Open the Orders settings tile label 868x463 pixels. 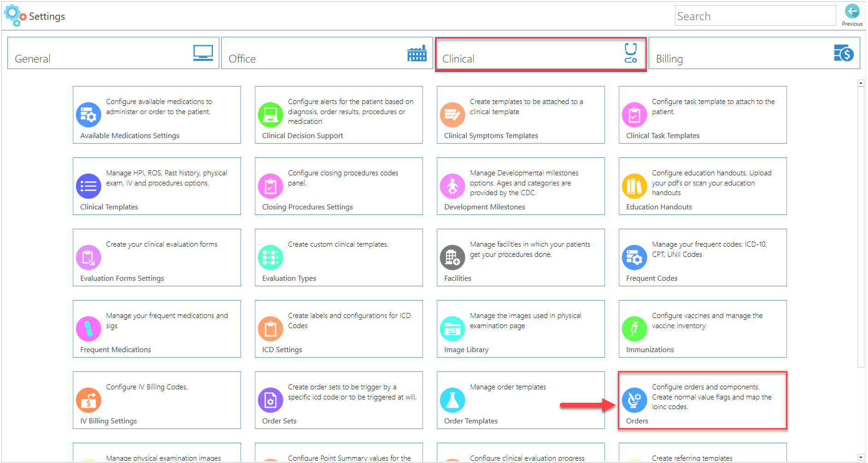click(x=637, y=421)
